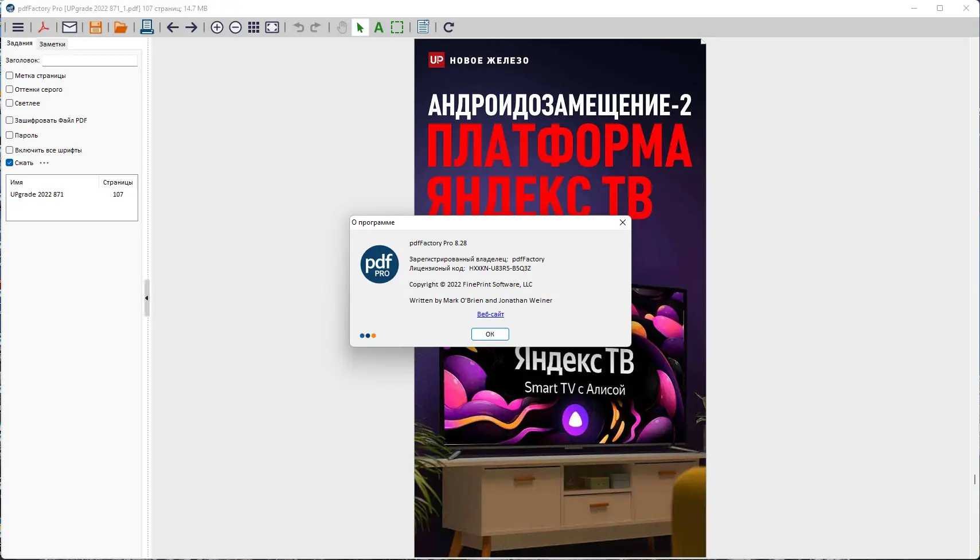Screen dimensions: 980x560
Task: Open the page grid view icon
Action: point(254,27)
